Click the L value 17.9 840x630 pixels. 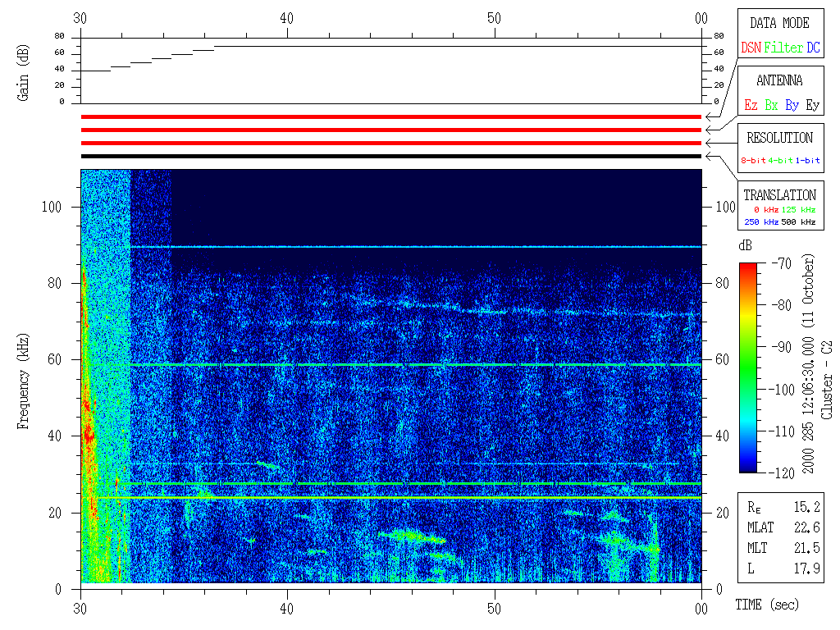[x=806, y=568]
